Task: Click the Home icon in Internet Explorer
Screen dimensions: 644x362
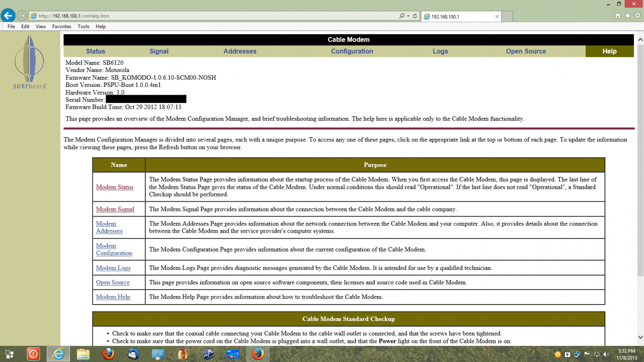Action: click(x=618, y=15)
